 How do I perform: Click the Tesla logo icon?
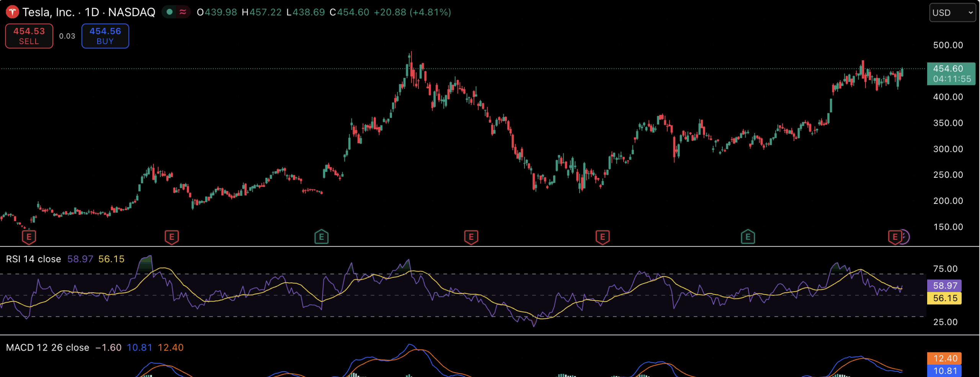(12, 12)
